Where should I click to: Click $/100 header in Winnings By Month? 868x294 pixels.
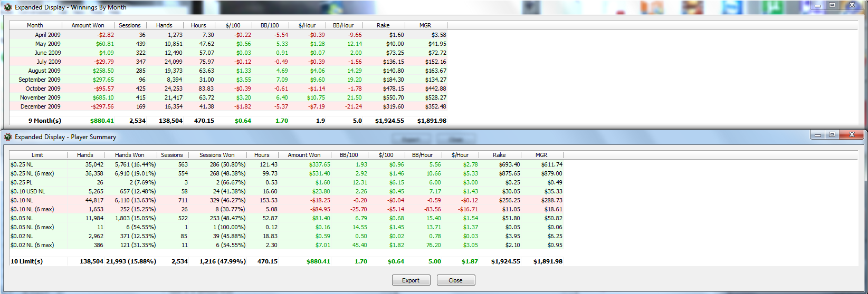[233, 25]
